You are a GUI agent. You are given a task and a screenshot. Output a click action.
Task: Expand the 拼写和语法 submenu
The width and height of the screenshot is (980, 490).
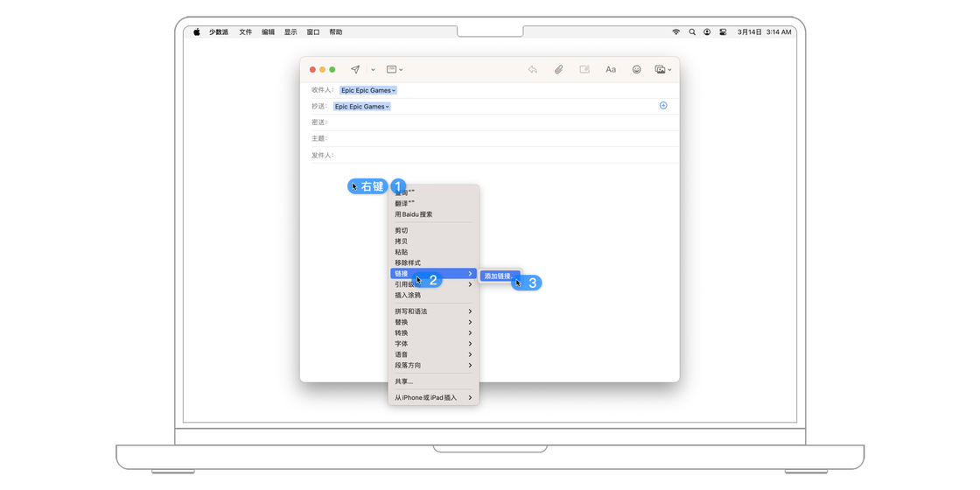[x=434, y=311]
